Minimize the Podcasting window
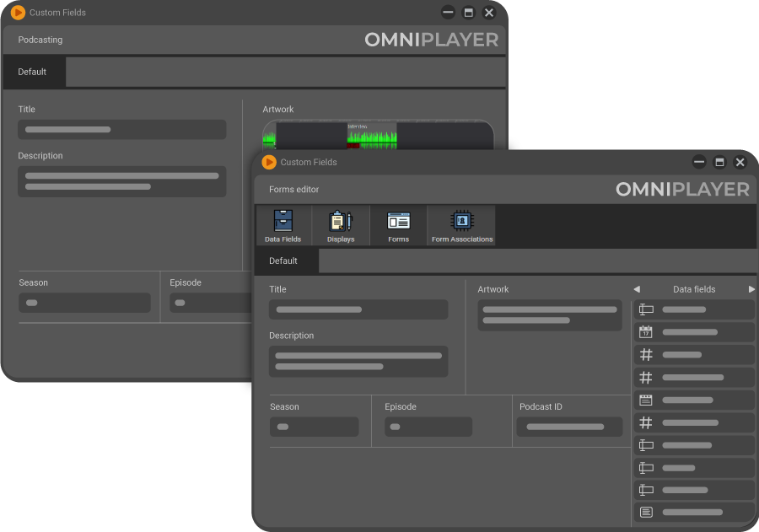 pyautogui.click(x=449, y=13)
